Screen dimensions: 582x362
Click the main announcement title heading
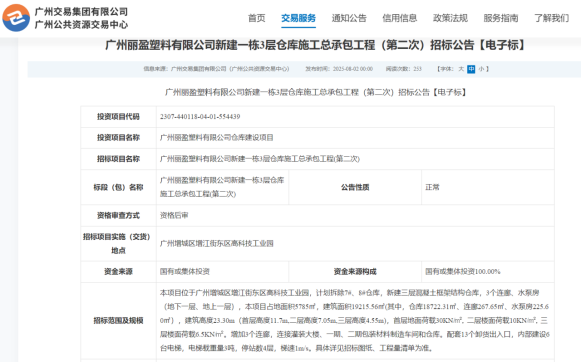pos(316,45)
